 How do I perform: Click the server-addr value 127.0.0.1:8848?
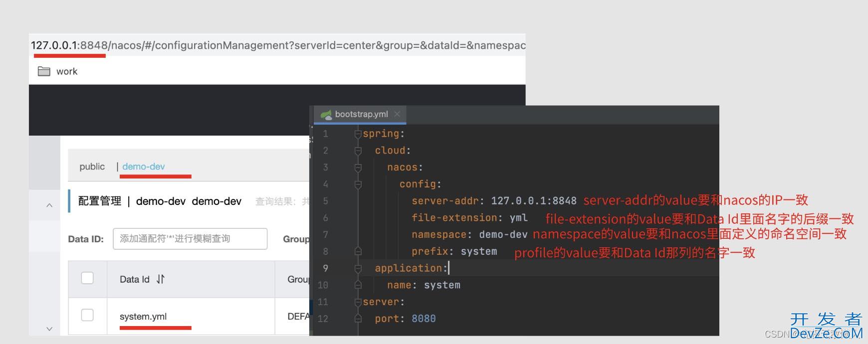[534, 201]
